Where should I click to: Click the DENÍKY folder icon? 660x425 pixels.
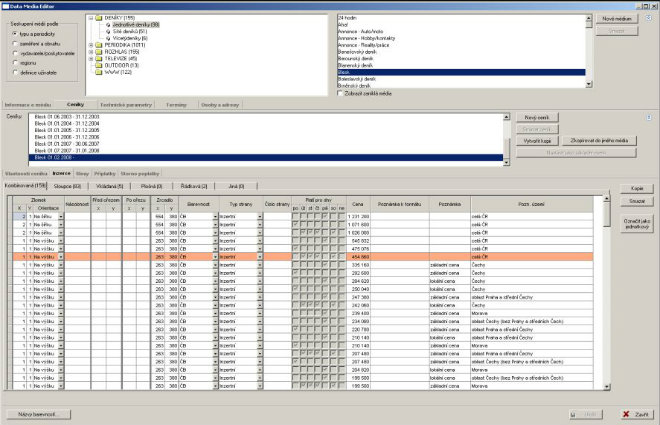[x=99, y=18]
